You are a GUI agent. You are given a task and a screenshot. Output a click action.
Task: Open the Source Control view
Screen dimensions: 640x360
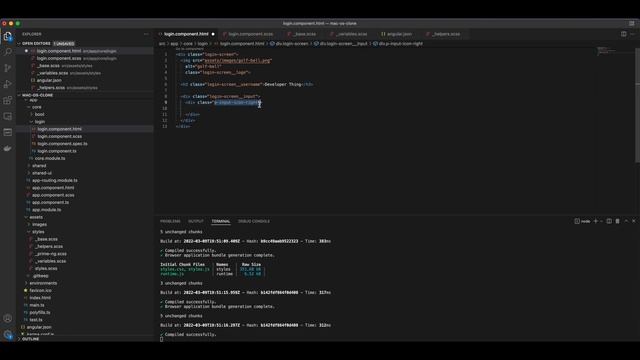[x=7, y=68]
